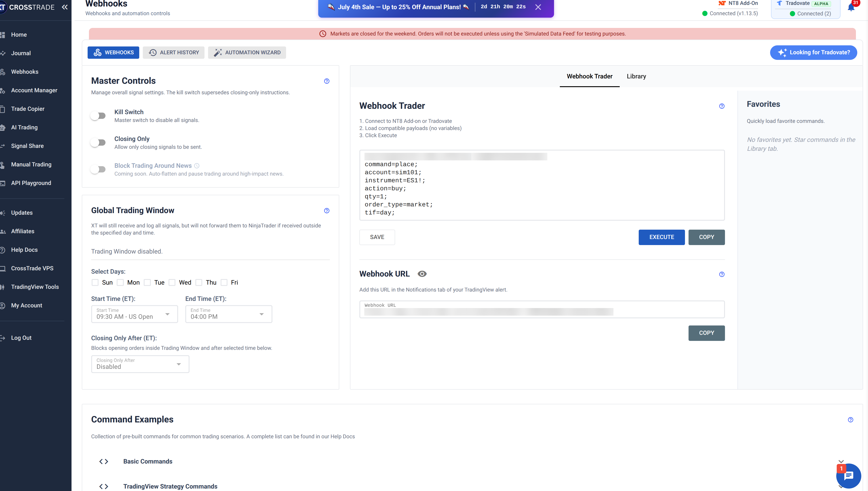Click Webhook URL help question icon
The height and width of the screenshot is (491, 868).
[722, 274]
